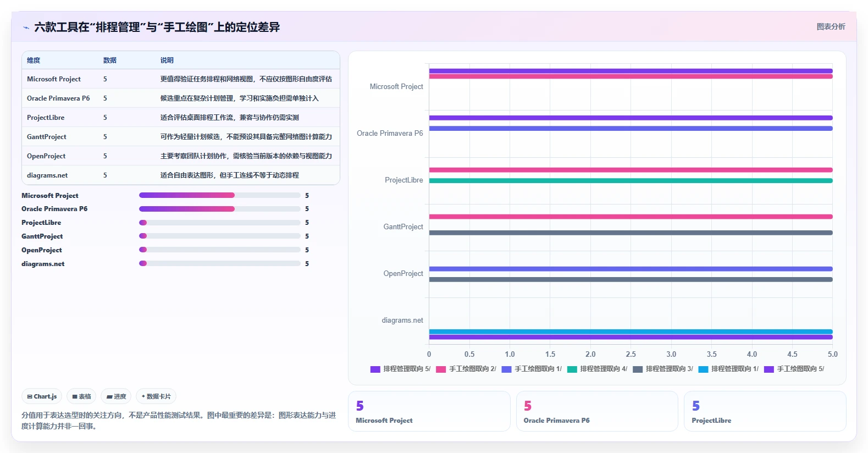
Task: Click the GanttProject chart axis label
Action: pos(403,227)
